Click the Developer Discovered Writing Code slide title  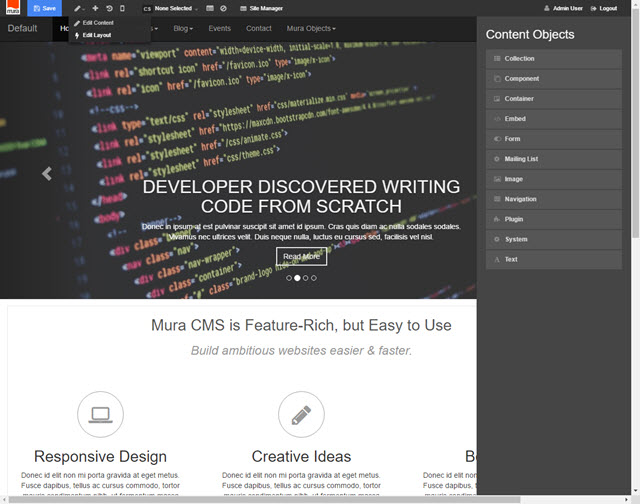tap(301, 196)
